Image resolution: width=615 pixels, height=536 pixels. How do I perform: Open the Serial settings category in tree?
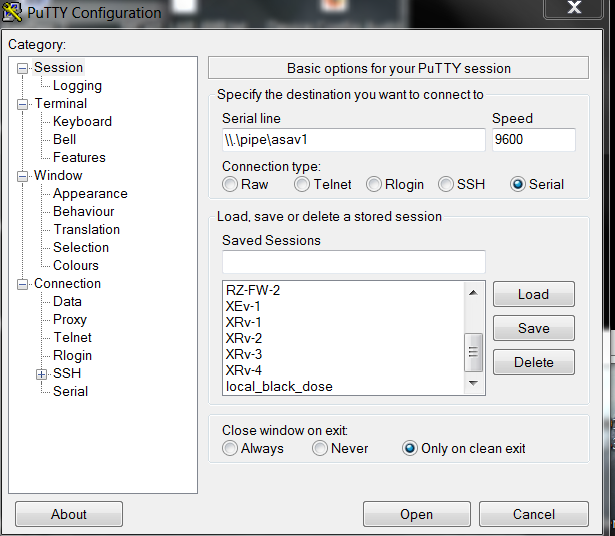[70, 391]
